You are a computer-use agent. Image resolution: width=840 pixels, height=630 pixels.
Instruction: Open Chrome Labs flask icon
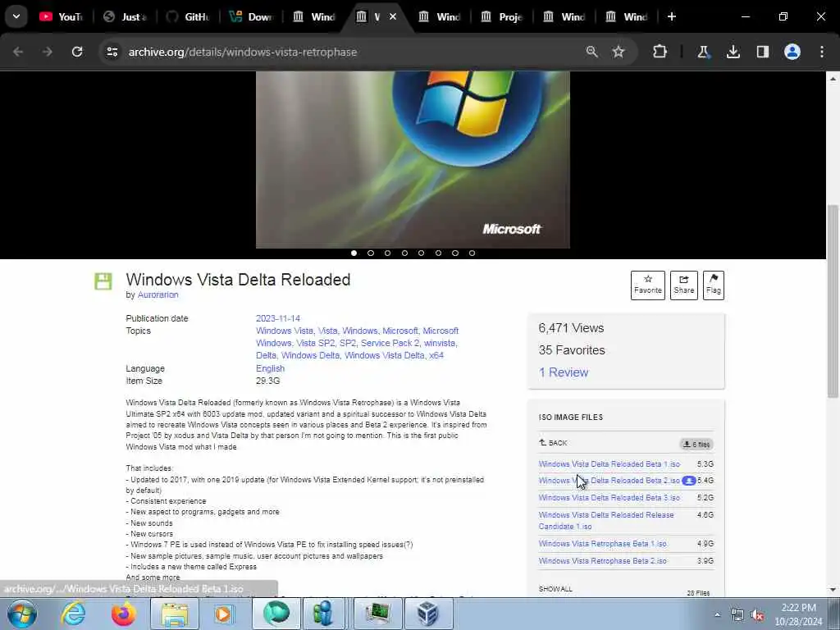click(x=703, y=52)
